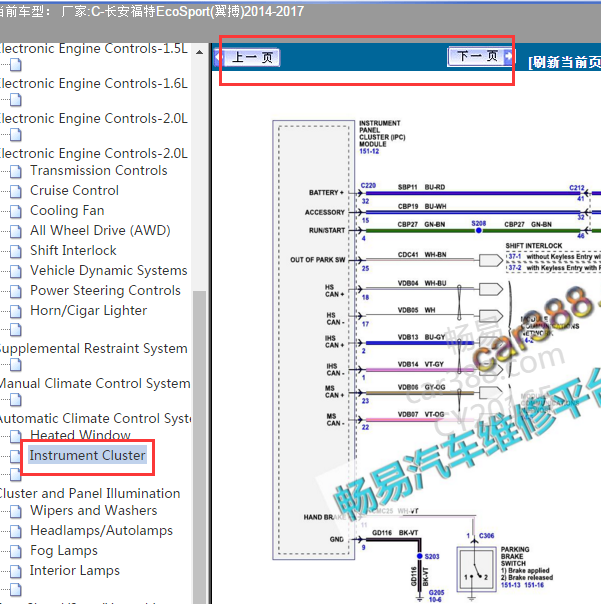Select Electronic Engine Controls-1.6L entry

(94, 83)
